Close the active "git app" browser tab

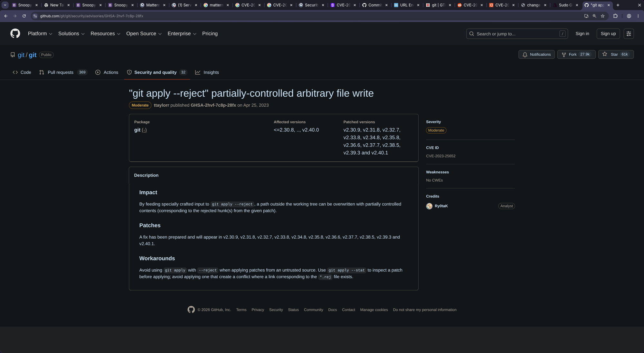[609, 5]
